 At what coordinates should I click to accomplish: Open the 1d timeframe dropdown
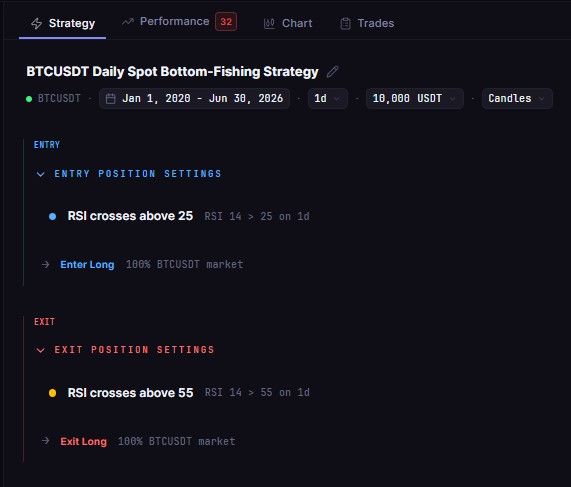[x=328, y=98]
